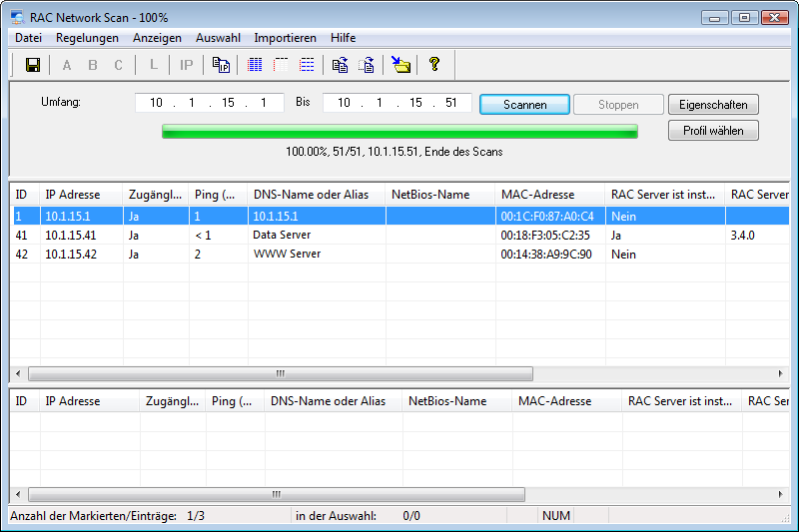Open the Hilfe menu
This screenshot has width=799, height=532.
click(343, 38)
